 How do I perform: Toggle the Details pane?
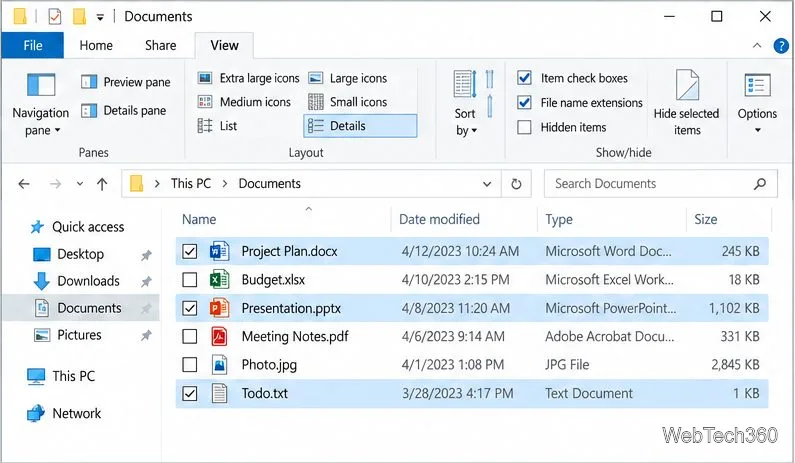click(x=123, y=111)
